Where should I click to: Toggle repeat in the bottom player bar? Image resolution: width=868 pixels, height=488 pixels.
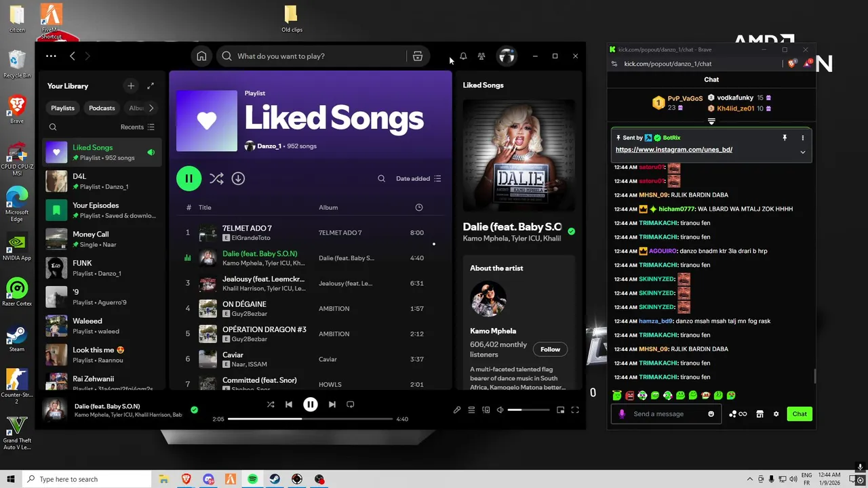(351, 404)
